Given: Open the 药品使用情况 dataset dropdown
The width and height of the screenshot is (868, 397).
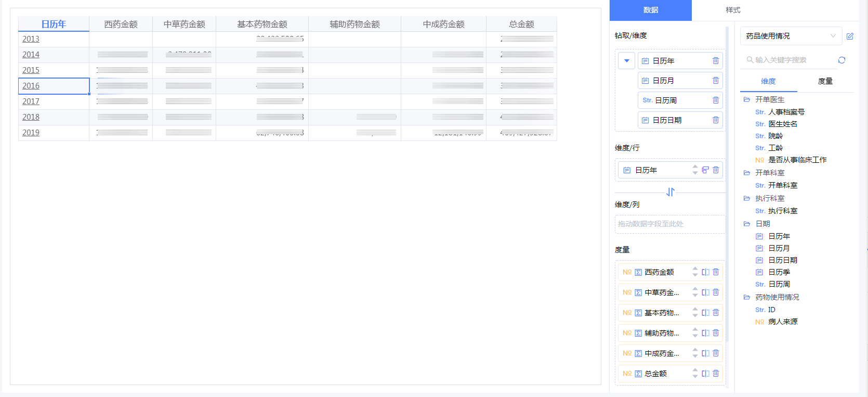Looking at the screenshot, I should pos(790,36).
